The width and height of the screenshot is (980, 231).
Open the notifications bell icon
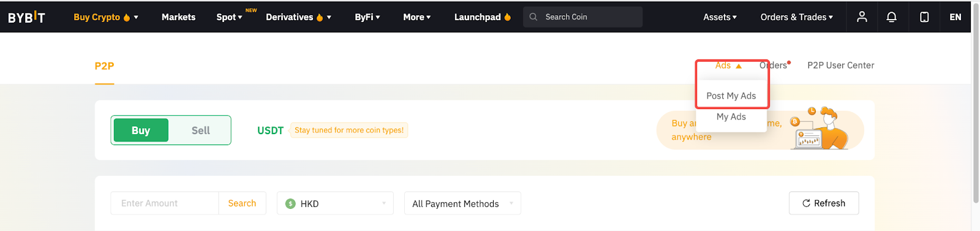tap(892, 17)
